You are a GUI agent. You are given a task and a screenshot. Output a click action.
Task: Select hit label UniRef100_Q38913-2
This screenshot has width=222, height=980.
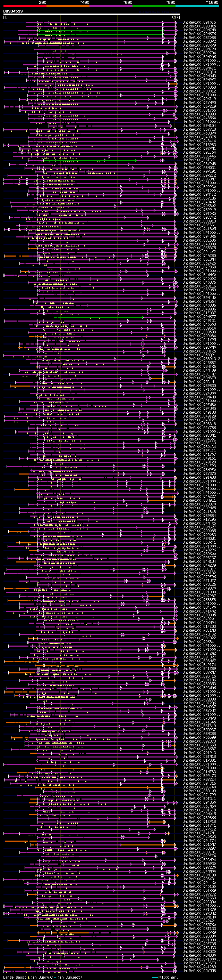pyautogui.click(x=201, y=359)
